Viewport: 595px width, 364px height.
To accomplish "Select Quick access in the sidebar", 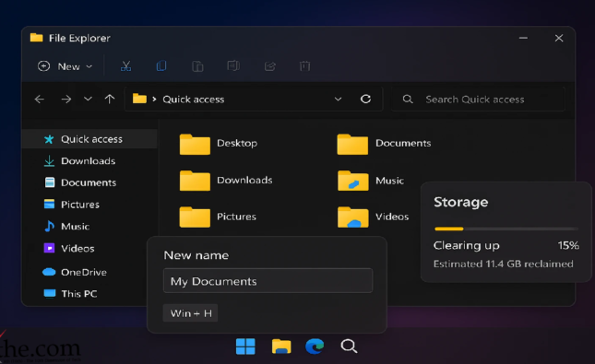I will (x=90, y=139).
